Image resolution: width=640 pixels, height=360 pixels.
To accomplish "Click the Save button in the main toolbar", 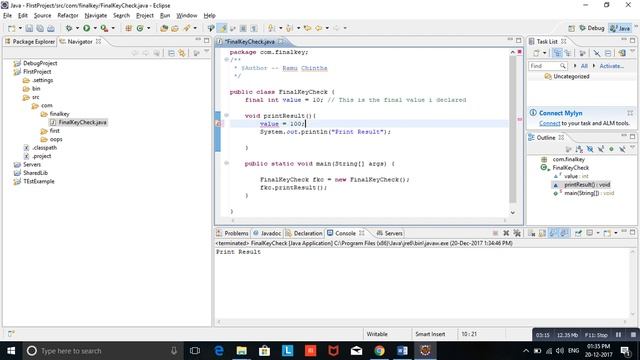I will pyautogui.click(x=29, y=28).
